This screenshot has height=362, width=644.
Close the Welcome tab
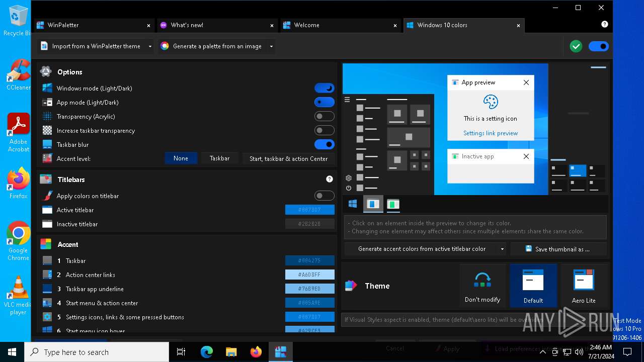(x=395, y=25)
